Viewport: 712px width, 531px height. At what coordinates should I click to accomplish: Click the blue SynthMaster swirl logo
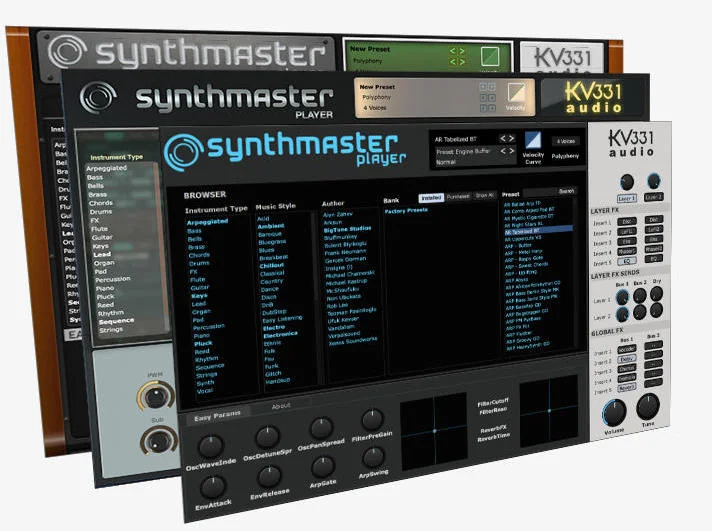(184, 152)
